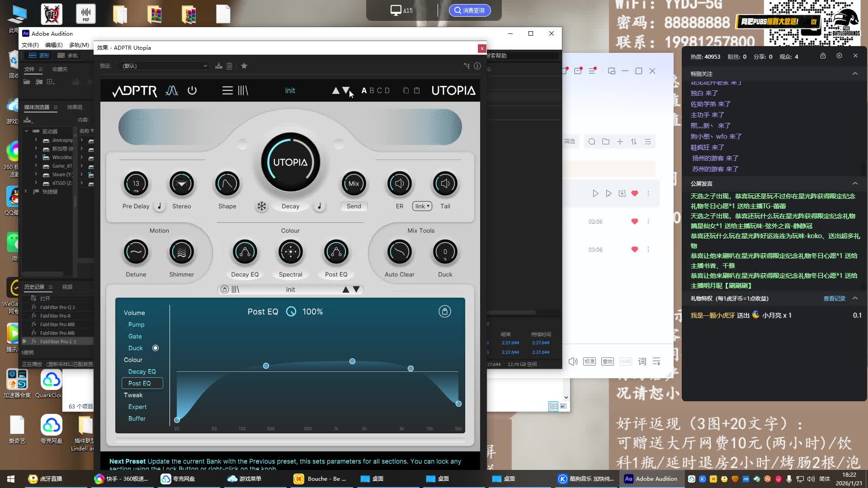The image size is (868, 488).
Task: Open the hamburger menu in the Utopia header
Action: click(227, 90)
